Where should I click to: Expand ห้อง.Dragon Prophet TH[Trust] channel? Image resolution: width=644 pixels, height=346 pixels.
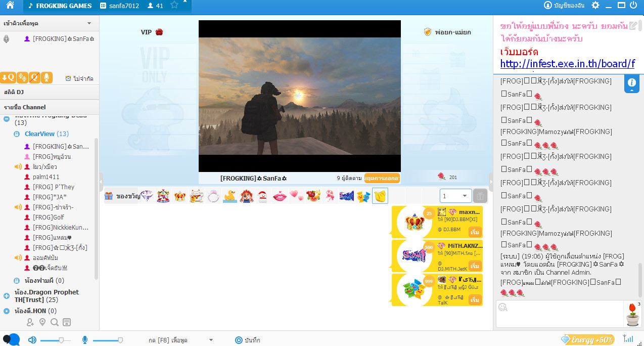[x=7, y=295]
